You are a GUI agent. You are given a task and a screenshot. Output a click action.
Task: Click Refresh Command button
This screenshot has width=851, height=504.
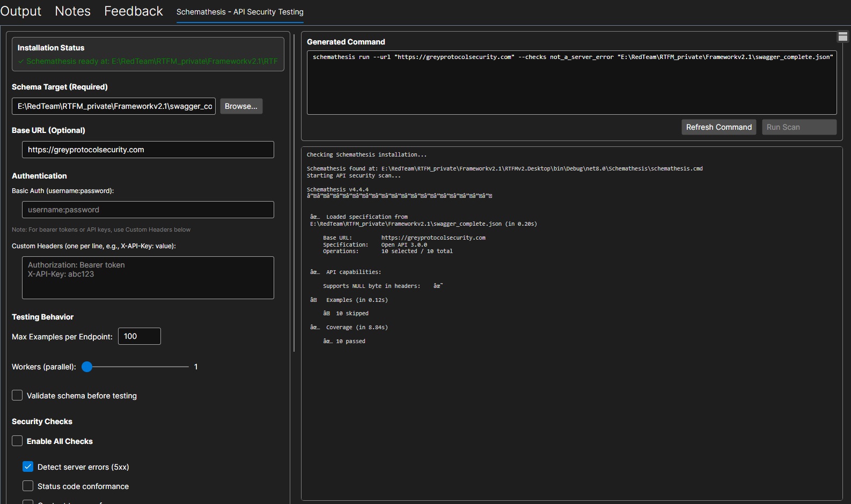pos(718,127)
